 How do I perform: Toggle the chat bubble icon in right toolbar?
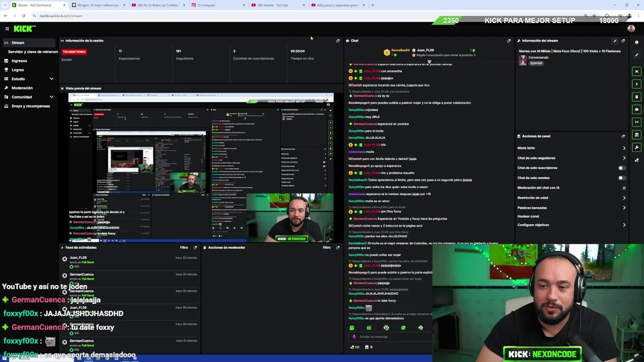coord(637,109)
